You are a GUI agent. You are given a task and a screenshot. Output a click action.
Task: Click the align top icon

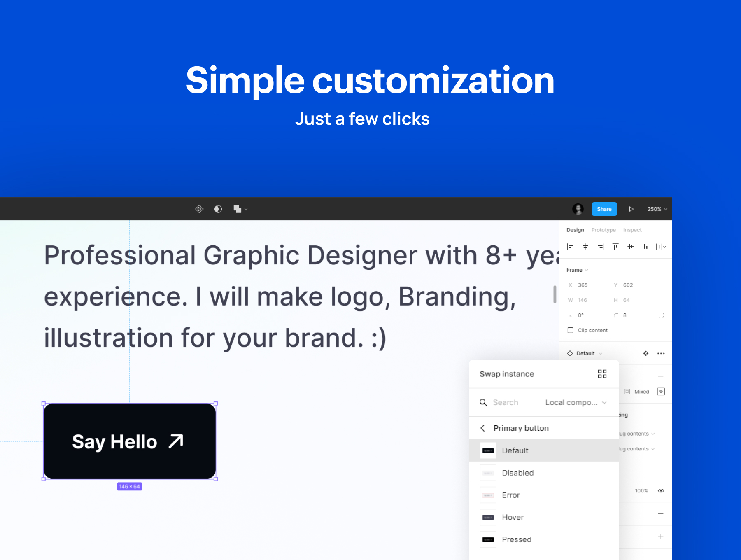pyautogui.click(x=615, y=247)
